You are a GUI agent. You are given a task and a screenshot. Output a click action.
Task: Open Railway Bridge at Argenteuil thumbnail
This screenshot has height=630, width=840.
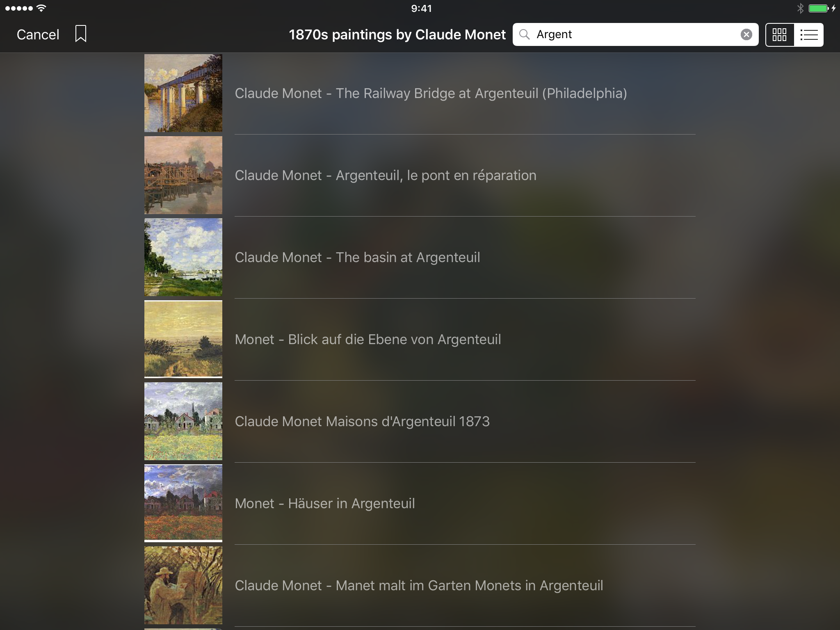(x=183, y=93)
